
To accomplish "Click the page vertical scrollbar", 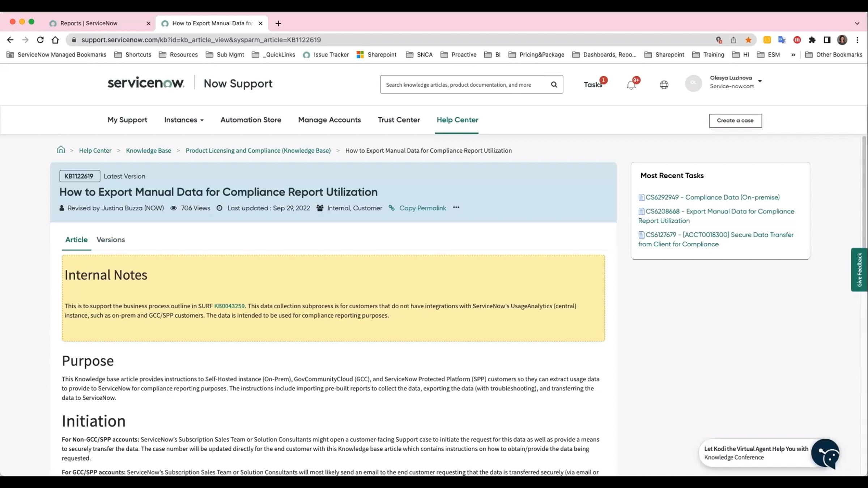I will tap(864, 192).
